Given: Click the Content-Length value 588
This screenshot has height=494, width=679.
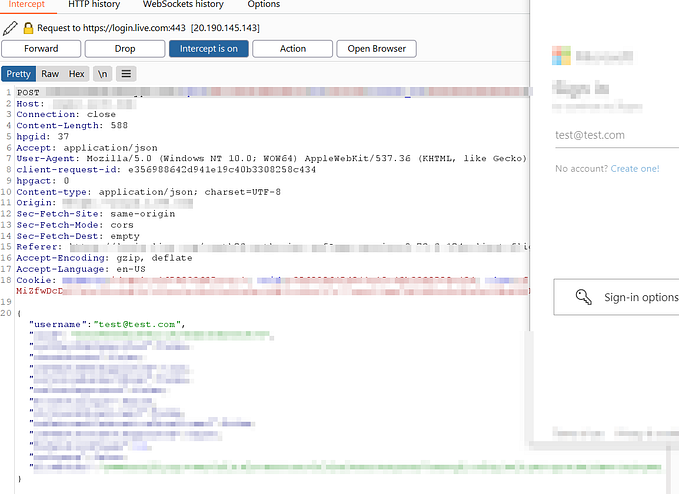Looking at the screenshot, I should (x=119, y=126).
